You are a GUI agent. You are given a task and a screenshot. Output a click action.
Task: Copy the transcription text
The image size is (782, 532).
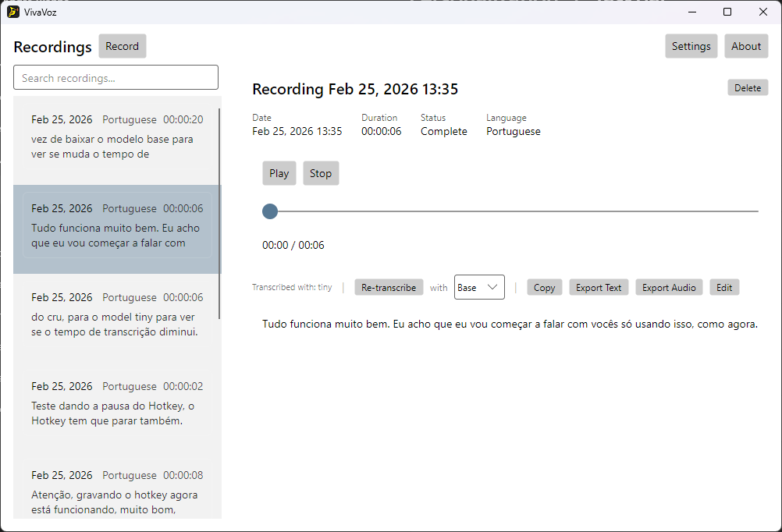tap(544, 287)
